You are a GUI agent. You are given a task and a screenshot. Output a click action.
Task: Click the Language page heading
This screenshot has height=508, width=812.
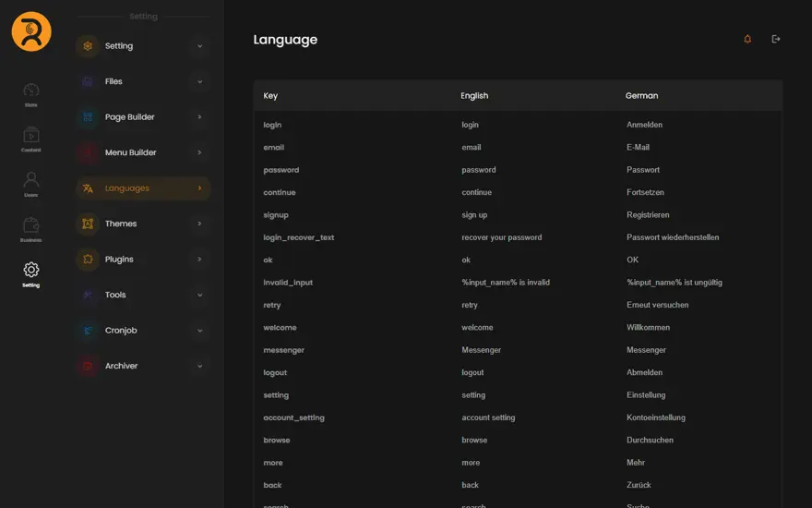(x=285, y=40)
